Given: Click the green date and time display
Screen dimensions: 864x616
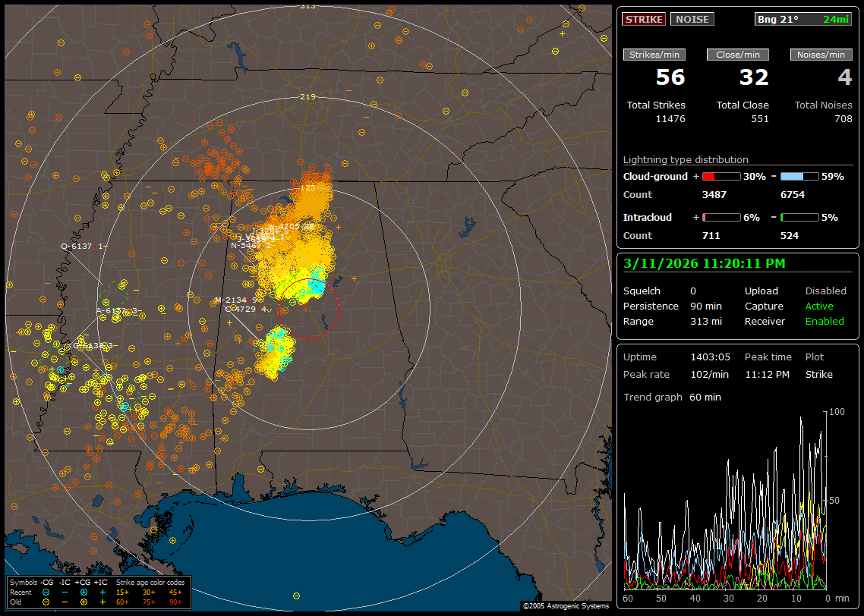Looking at the screenshot, I should [705, 264].
